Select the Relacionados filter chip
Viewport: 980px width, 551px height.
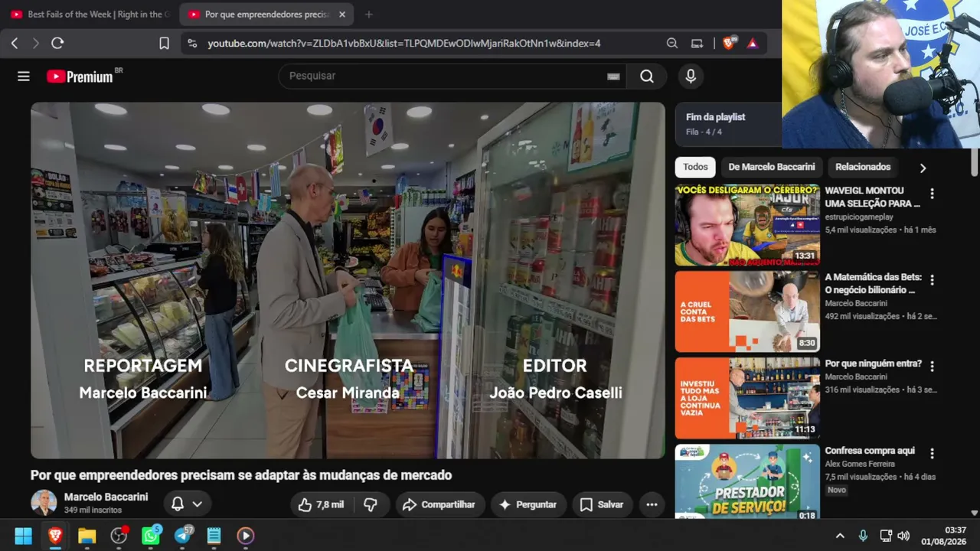(x=863, y=167)
